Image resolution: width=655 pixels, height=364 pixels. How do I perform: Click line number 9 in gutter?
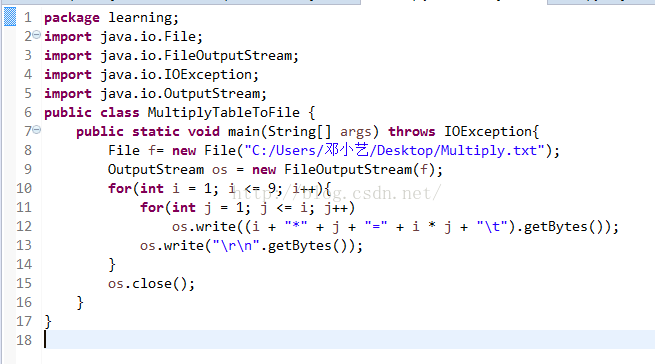pyautogui.click(x=28, y=169)
